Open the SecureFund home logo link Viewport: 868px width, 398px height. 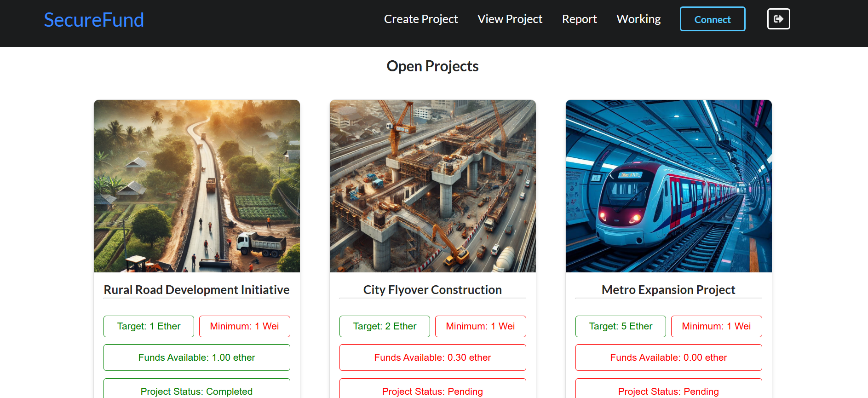coord(94,20)
